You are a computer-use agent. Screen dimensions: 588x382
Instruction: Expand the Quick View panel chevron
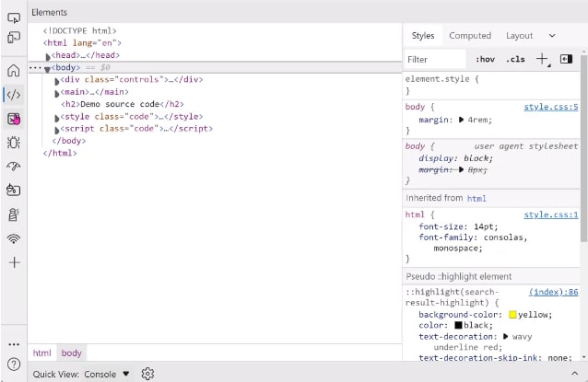574,374
